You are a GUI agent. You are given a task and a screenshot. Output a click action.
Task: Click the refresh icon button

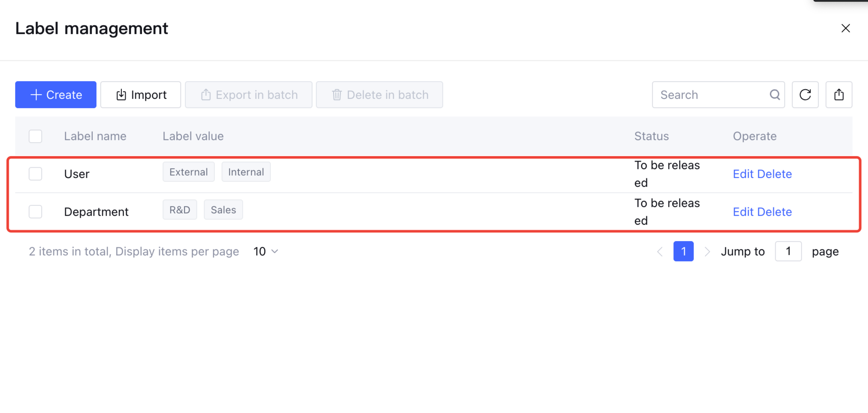(x=805, y=95)
